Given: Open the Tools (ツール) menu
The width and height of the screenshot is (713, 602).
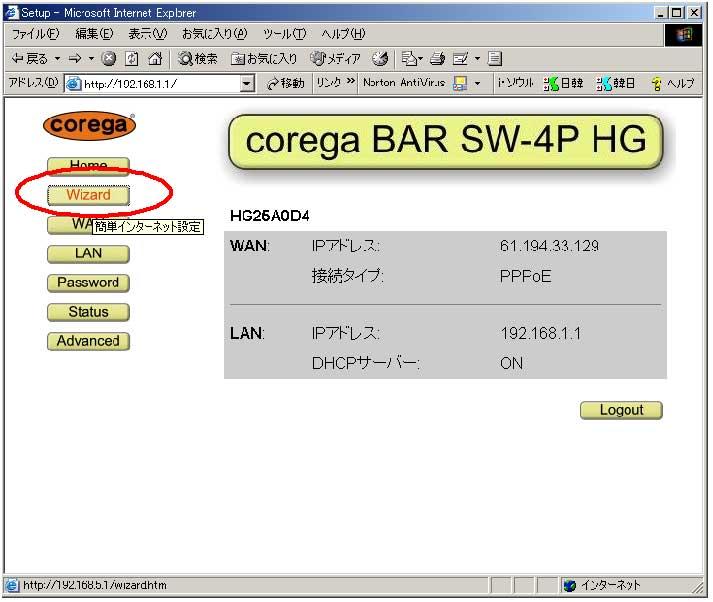Looking at the screenshot, I should click(x=284, y=34).
